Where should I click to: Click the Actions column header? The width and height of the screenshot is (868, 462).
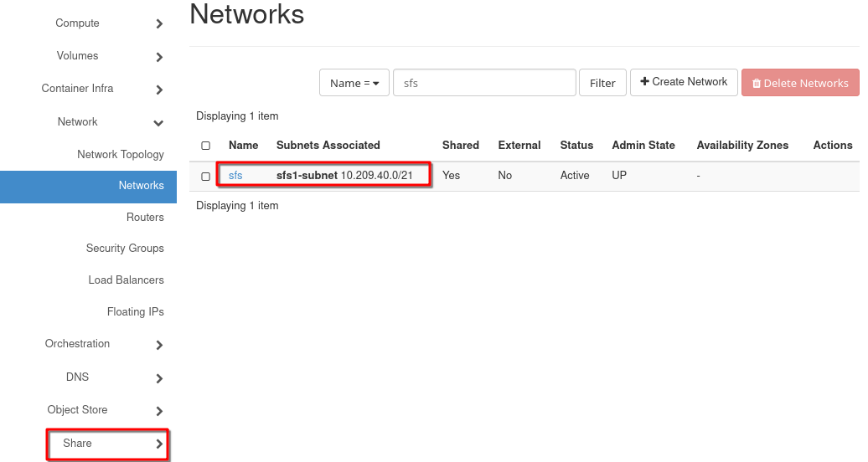[833, 145]
